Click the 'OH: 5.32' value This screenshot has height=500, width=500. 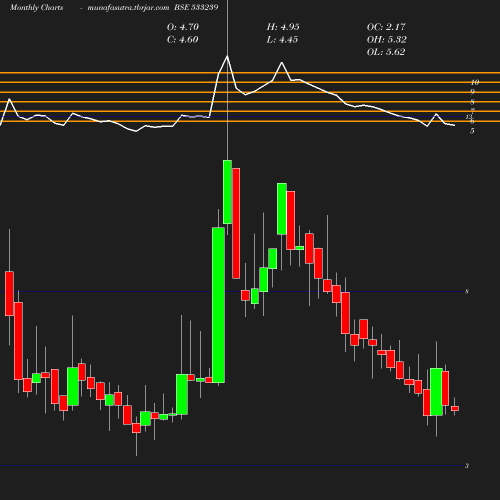coord(386,39)
